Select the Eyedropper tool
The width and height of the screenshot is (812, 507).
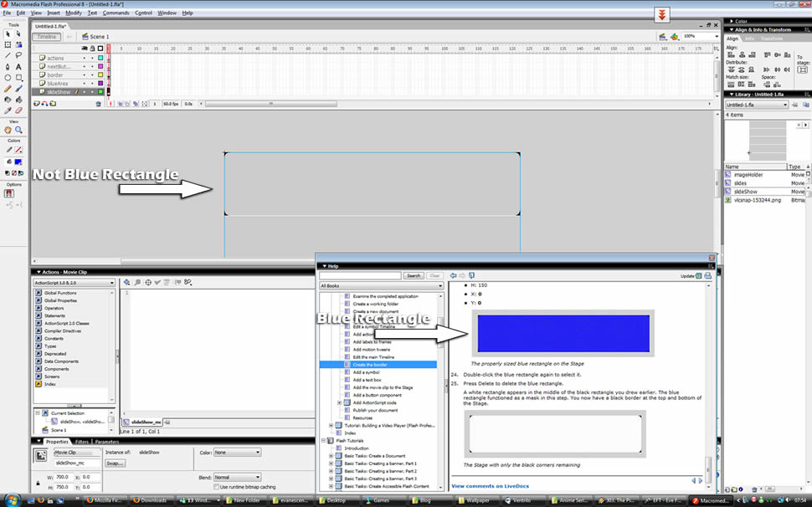[x=8, y=110]
